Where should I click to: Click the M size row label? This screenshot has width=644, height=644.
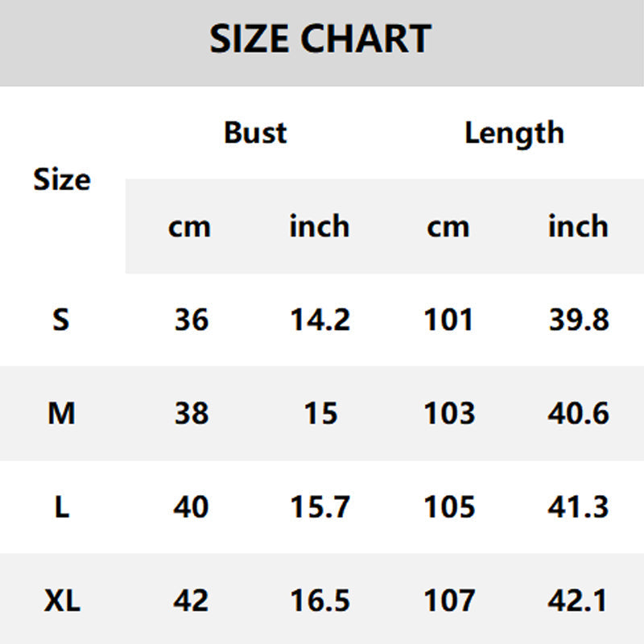tap(61, 414)
